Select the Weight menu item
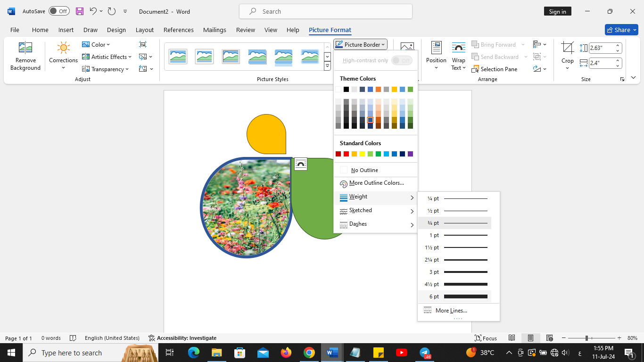 pyautogui.click(x=376, y=197)
